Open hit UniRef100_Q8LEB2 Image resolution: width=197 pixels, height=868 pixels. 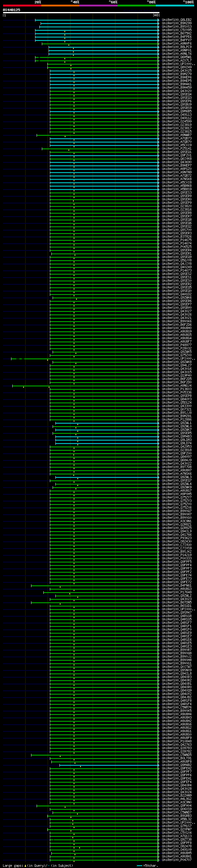pyautogui.click(x=177, y=20)
